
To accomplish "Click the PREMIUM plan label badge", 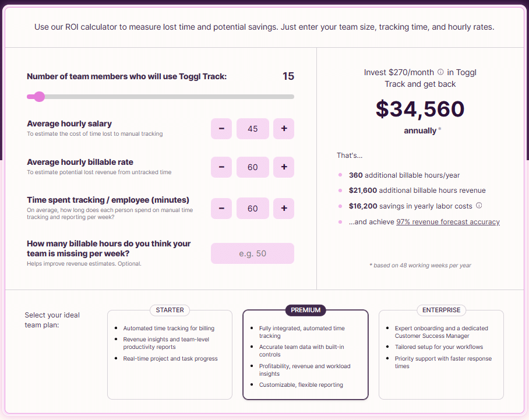I will click(305, 310).
